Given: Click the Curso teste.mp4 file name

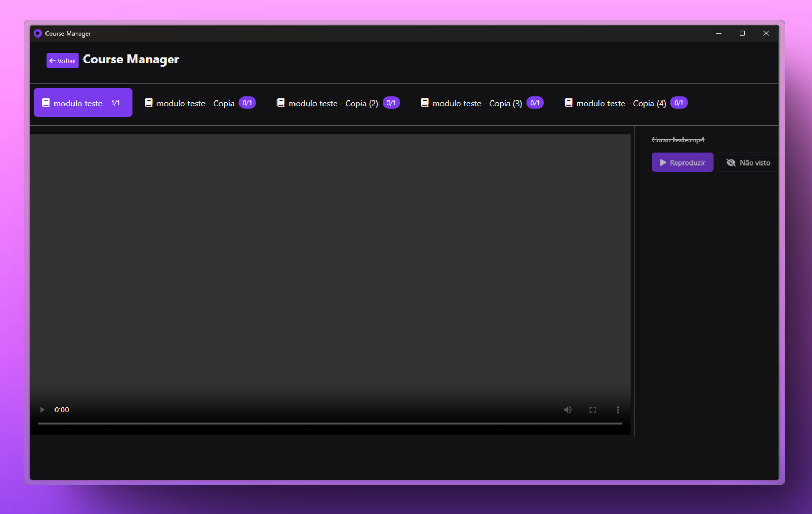Looking at the screenshot, I should 678,140.
